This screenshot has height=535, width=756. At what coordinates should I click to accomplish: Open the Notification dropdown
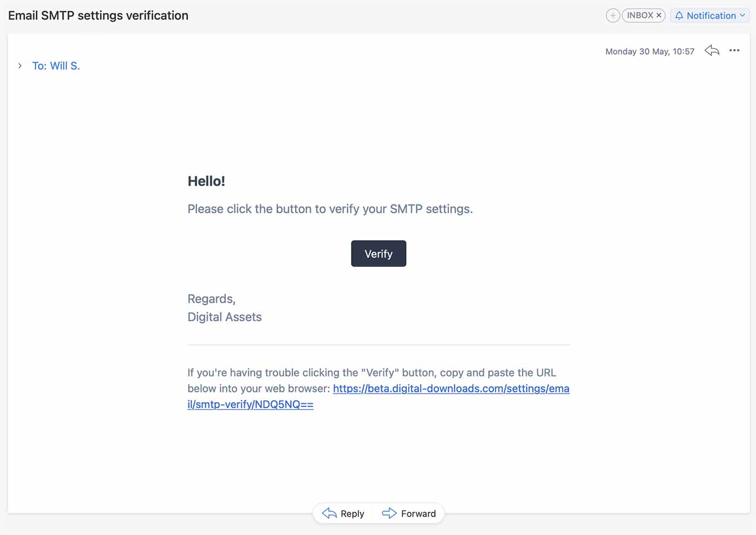coord(710,16)
